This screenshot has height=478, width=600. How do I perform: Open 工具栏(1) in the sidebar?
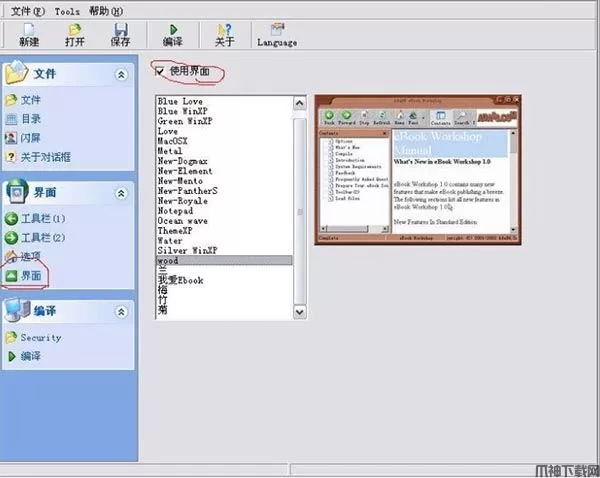[43, 218]
